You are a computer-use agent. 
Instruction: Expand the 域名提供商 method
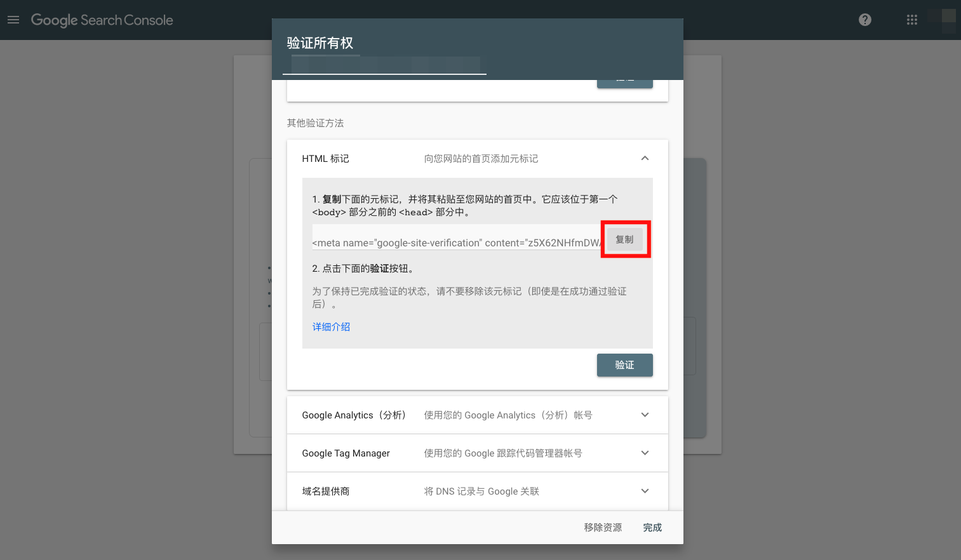tap(645, 491)
